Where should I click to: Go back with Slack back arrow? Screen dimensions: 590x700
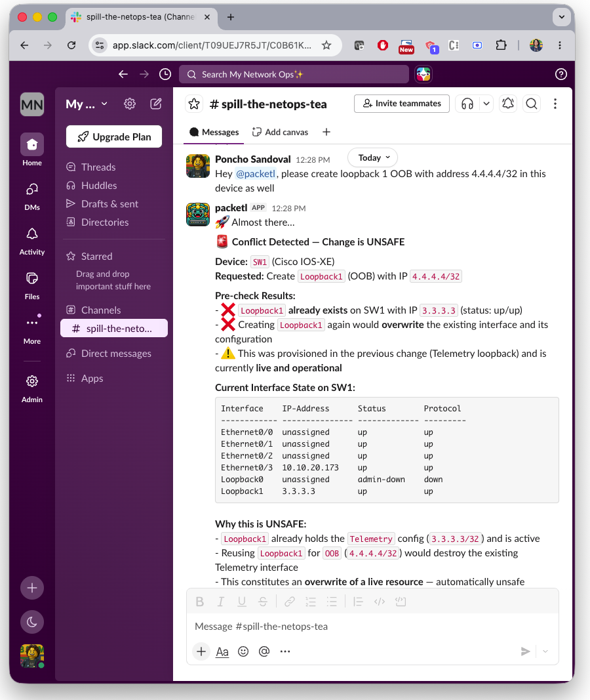pos(123,74)
